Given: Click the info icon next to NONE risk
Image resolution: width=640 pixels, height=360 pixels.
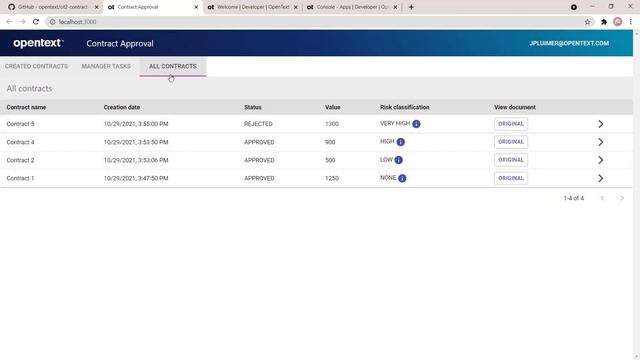Looking at the screenshot, I should 402,178.
